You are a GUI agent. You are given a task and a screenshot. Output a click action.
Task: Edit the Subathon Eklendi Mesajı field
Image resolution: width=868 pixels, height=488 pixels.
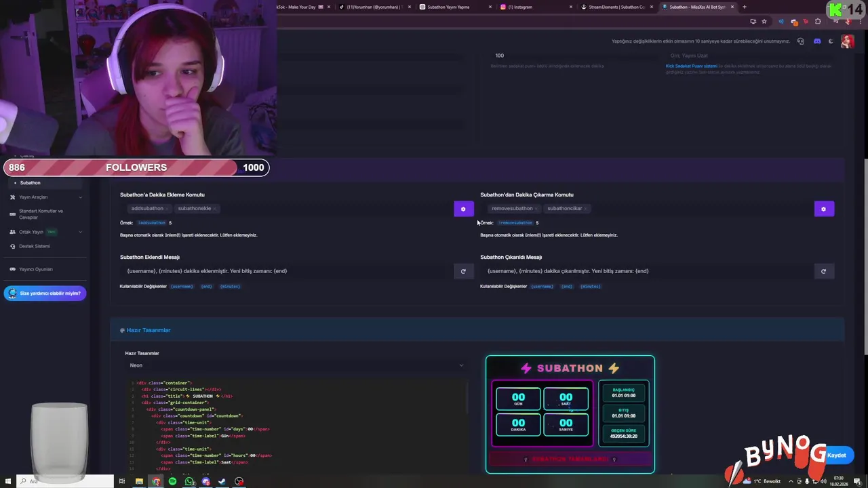tap(287, 271)
